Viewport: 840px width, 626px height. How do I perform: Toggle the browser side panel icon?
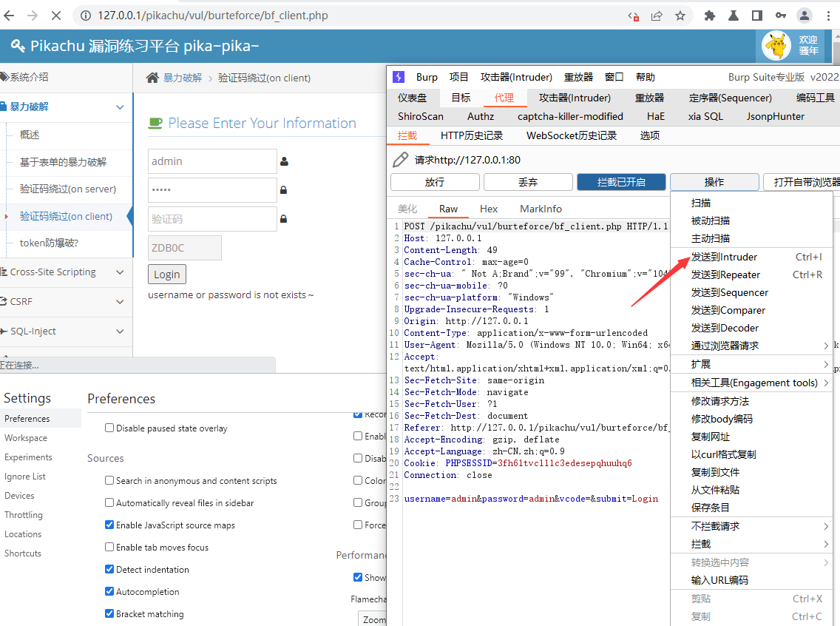pos(757,16)
